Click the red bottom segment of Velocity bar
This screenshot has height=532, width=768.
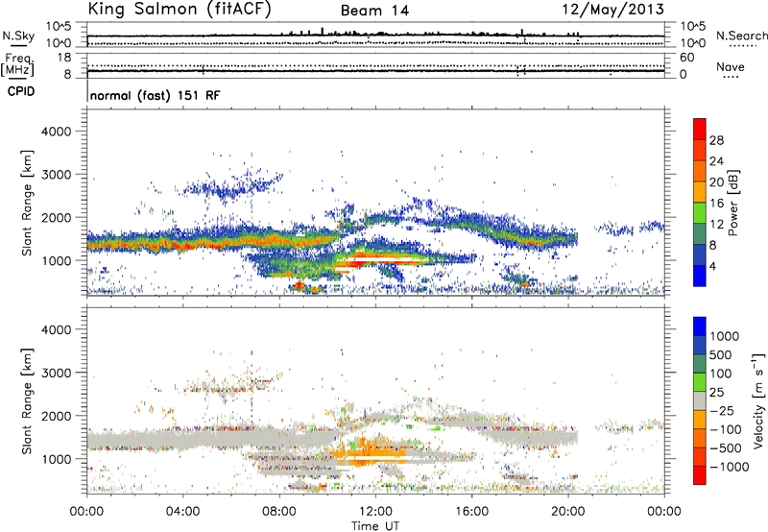coord(700,475)
